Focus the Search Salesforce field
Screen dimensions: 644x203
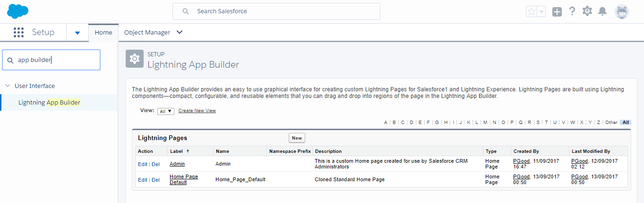(x=276, y=11)
